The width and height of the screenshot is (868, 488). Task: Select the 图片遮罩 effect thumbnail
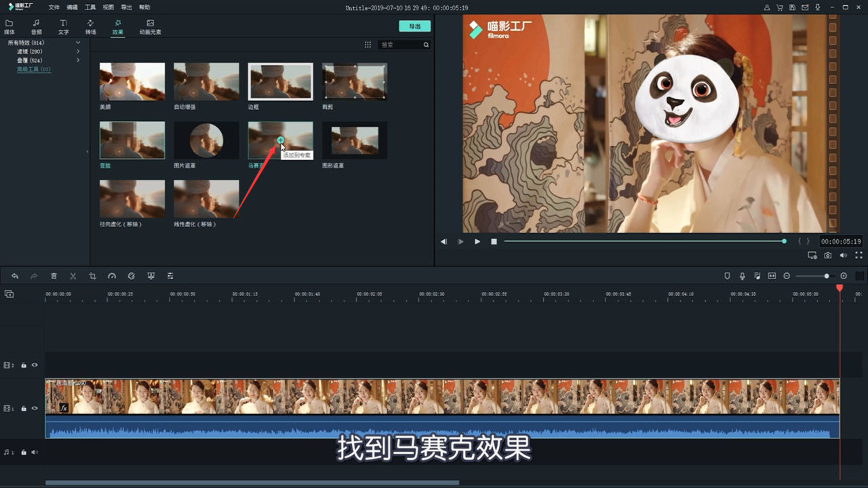(x=206, y=140)
